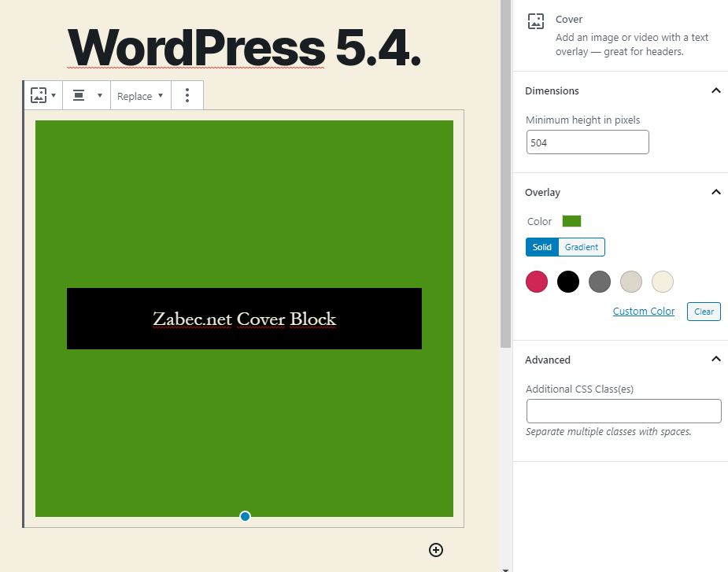
Task: Click the Cover icon in sidebar header
Action: 536,22
